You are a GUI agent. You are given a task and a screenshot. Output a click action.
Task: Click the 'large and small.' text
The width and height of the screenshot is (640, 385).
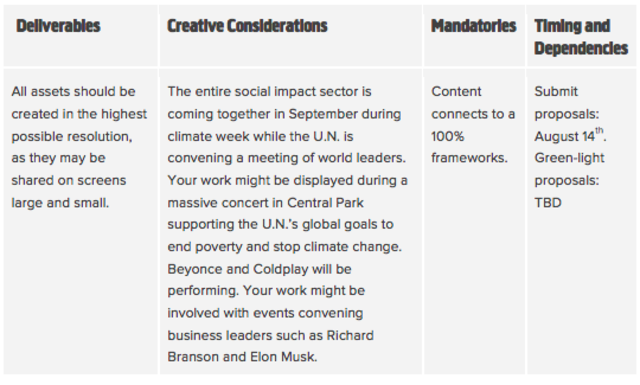(60, 203)
